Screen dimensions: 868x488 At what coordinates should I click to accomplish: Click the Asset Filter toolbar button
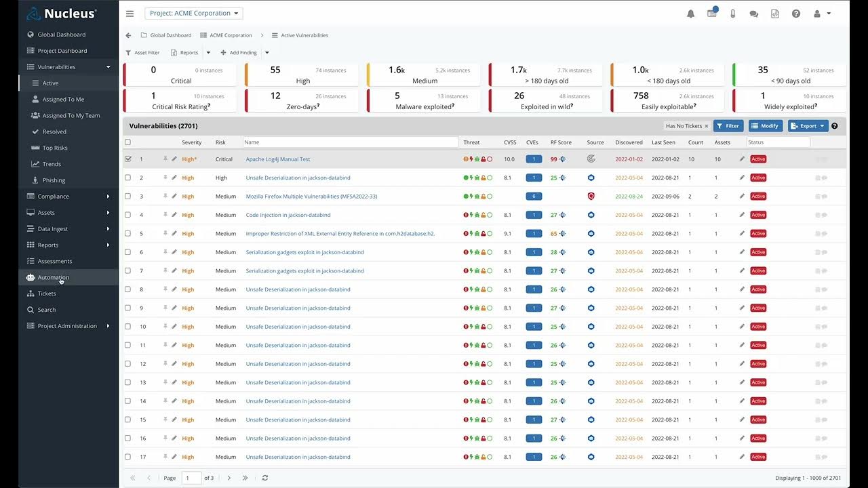pyautogui.click(x=143, y=53)
